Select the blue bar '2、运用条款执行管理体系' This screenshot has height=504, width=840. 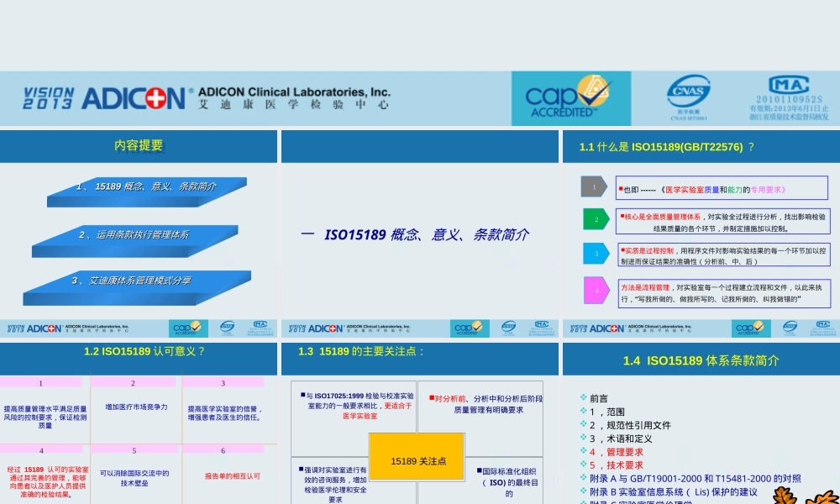134,241
